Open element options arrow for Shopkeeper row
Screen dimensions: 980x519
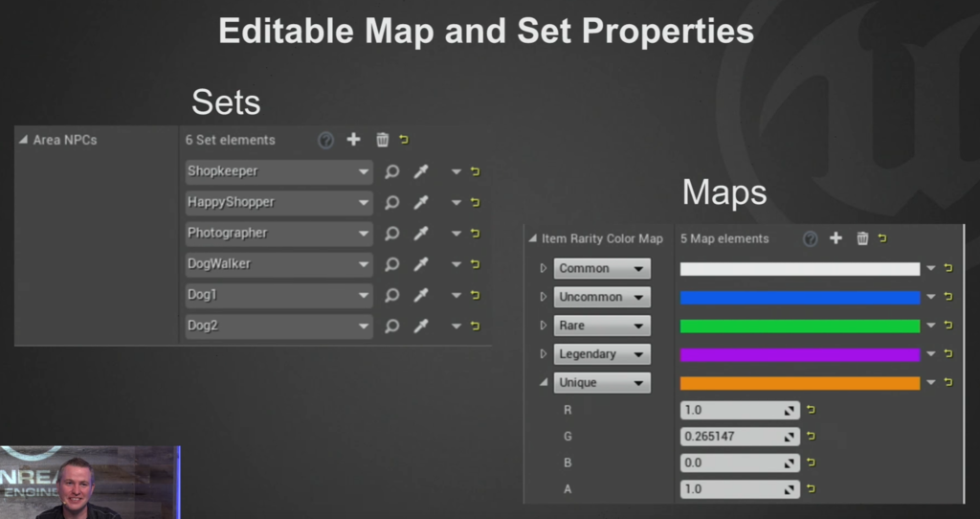pos(457,172)
